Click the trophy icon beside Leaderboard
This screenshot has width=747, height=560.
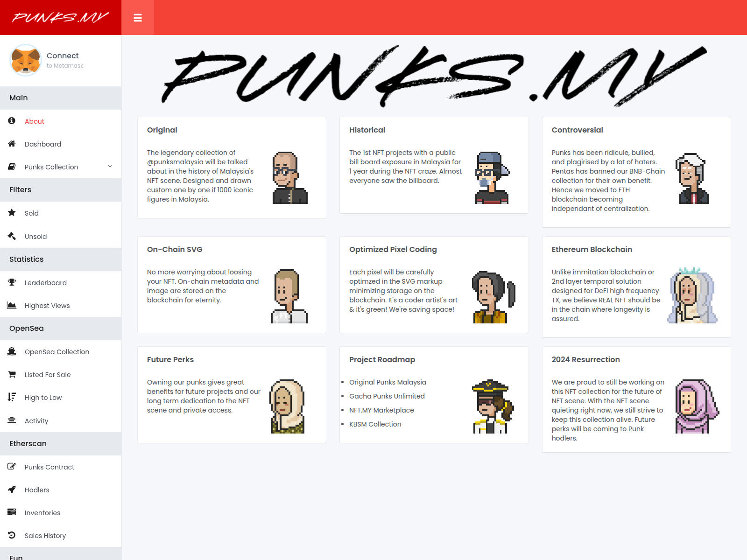click(12, 282)
